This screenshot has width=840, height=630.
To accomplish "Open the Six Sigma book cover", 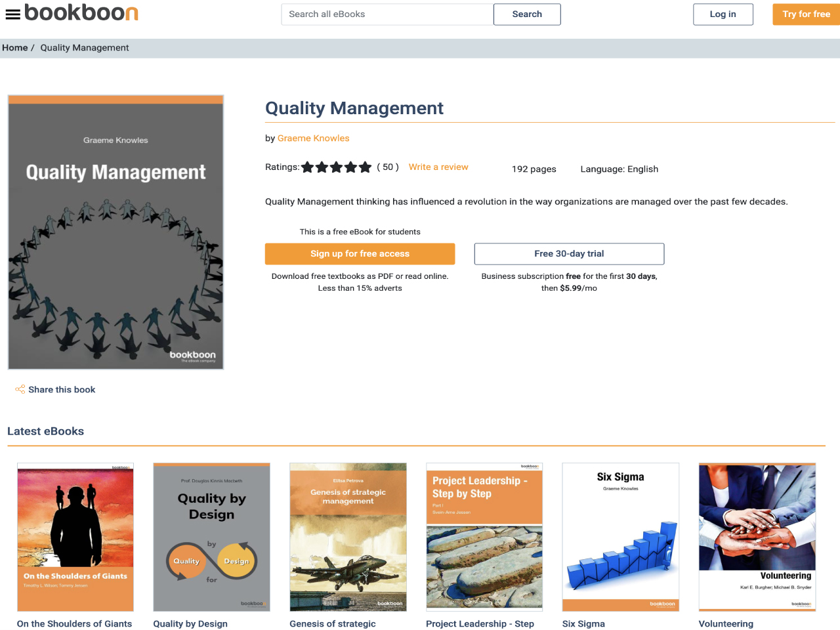I will (x=621, y=537).
